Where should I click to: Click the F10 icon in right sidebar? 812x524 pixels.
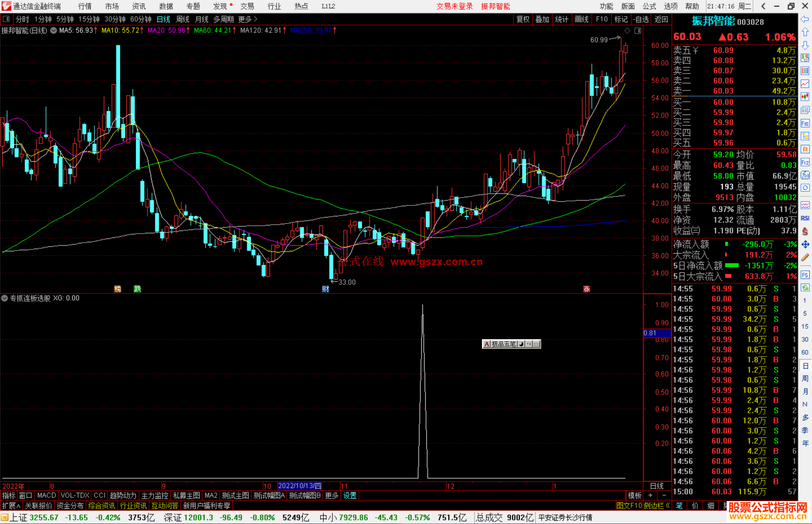805,123
